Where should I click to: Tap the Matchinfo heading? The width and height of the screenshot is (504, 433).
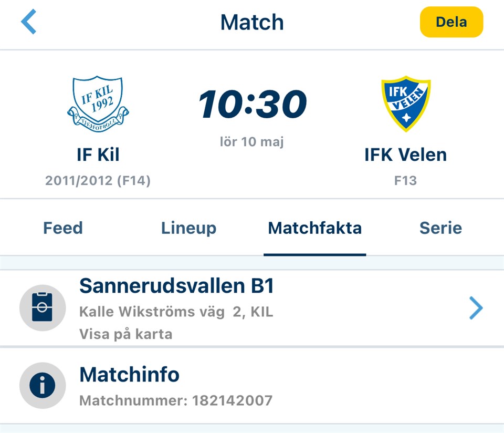(x=129, y=375)
